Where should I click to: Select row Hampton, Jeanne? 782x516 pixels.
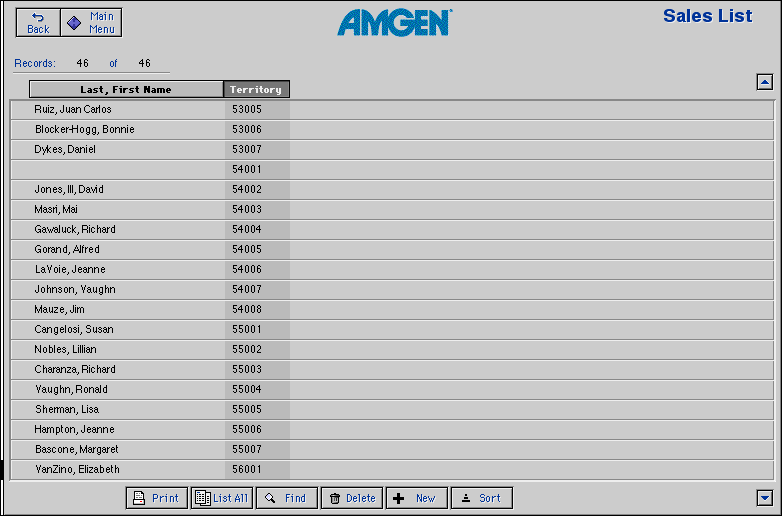[392, 429]
